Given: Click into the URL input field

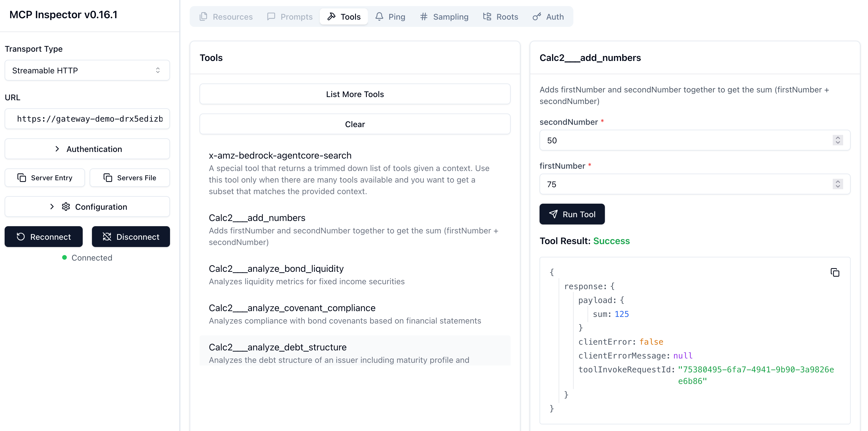Looking at the screenshot, I should tap(87, 119).
